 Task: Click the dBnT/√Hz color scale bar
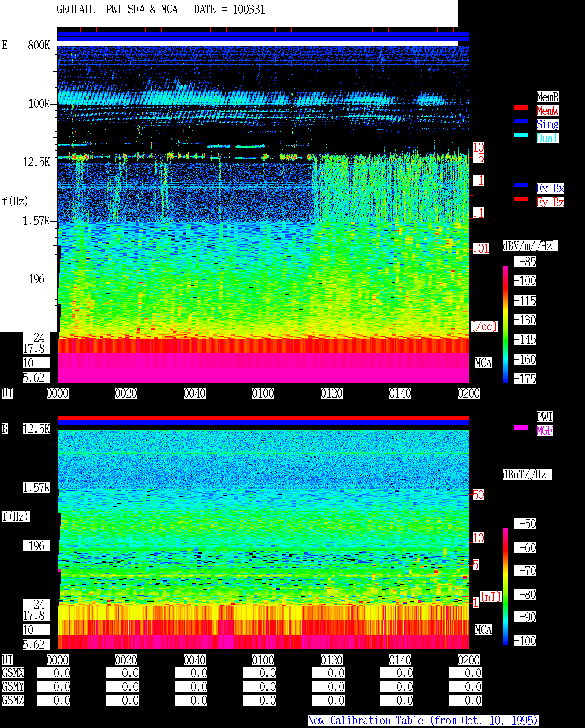pos(505,586)
